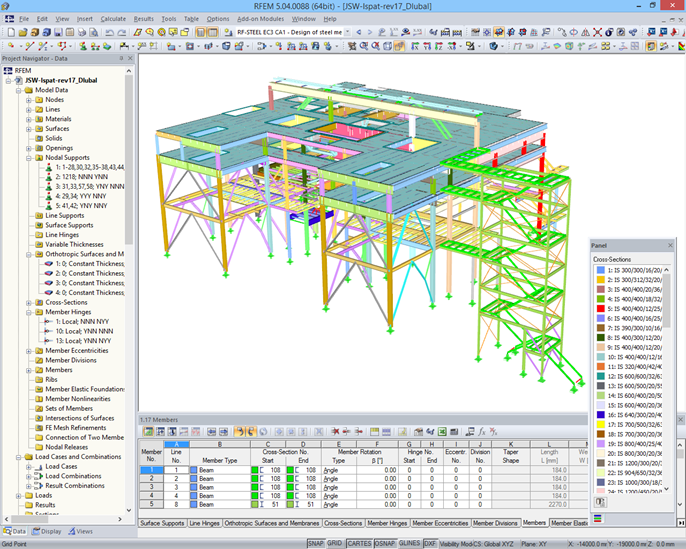This screenshot has width=686, height=549.
Task: Click the zoom window magnifier icon
Action: 364,46
